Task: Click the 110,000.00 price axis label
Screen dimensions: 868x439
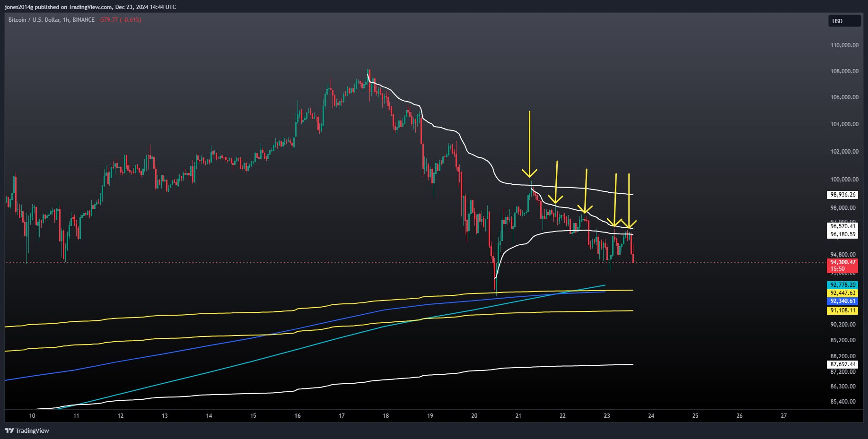Action: point(844,45)
